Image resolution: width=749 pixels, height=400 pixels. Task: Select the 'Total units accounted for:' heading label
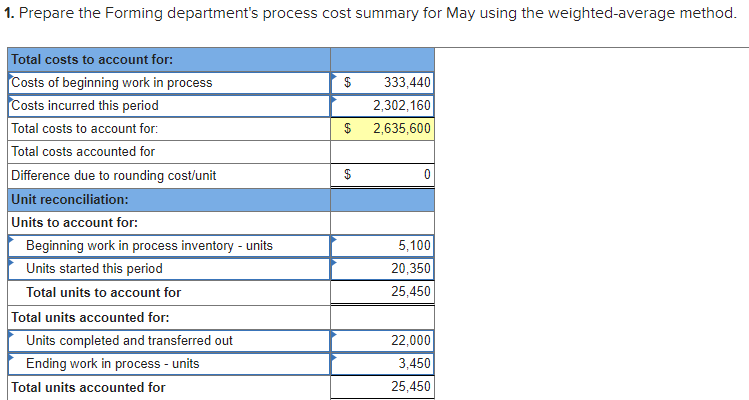point(90,317)
